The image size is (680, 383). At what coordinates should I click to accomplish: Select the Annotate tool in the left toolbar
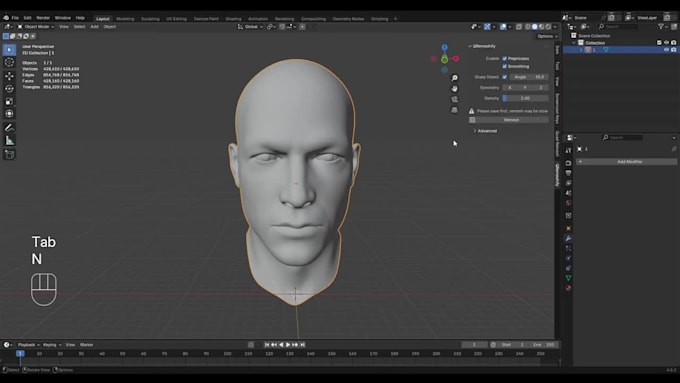tap(9, 128)
